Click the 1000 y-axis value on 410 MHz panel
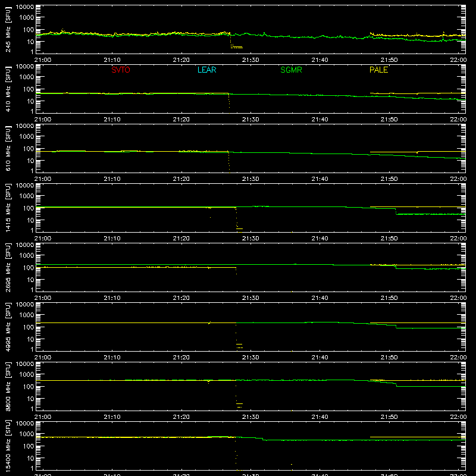The width and height of the screenshot is (476, 476). click(x=27, y=77)
